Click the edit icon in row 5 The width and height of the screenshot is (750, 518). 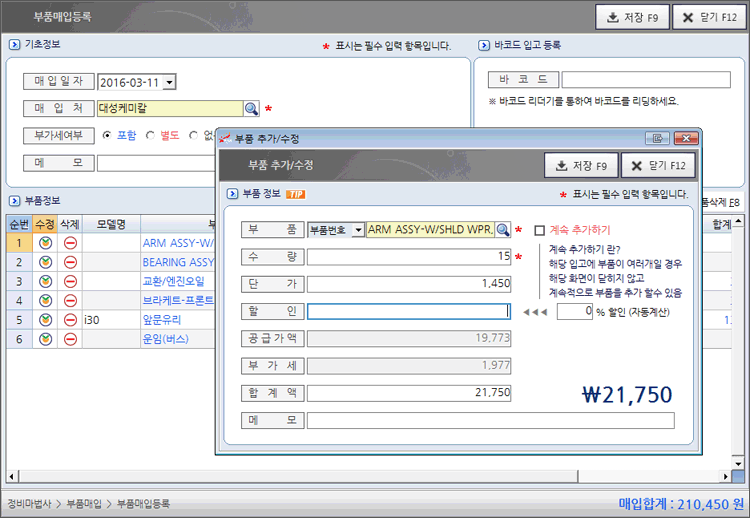coord(45,320)
